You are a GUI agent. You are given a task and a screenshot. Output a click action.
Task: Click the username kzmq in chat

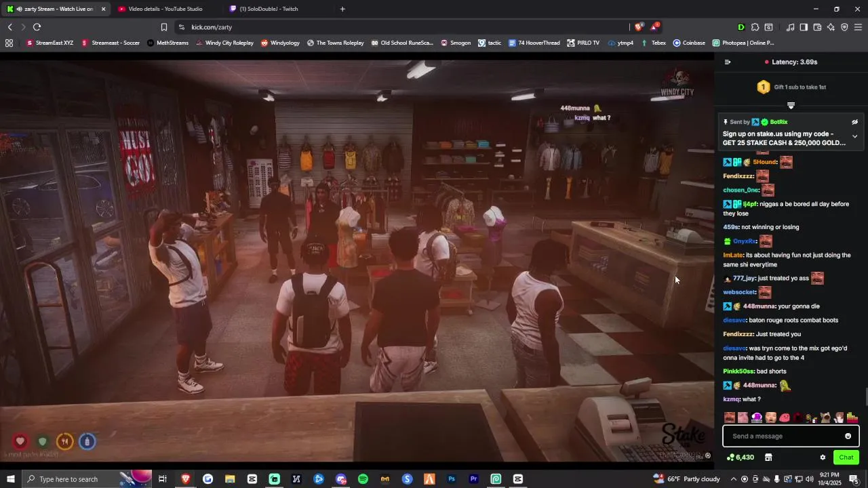(x=731, y=399)
